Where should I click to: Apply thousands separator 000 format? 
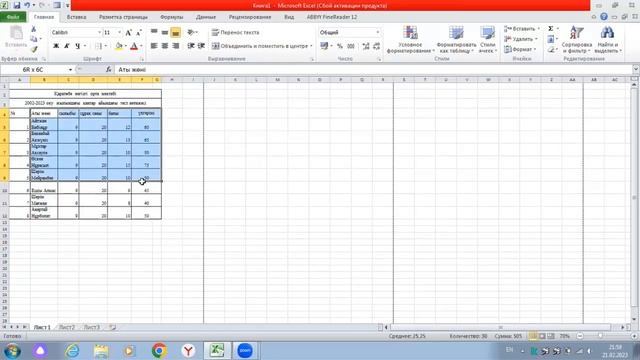(x=351, y=46)
